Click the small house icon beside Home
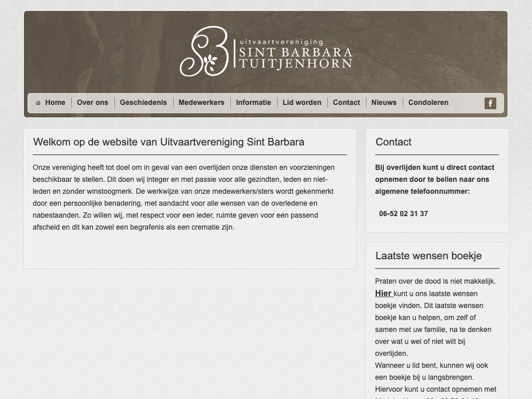Screen dimensions: 532x399 click(38, 103)
